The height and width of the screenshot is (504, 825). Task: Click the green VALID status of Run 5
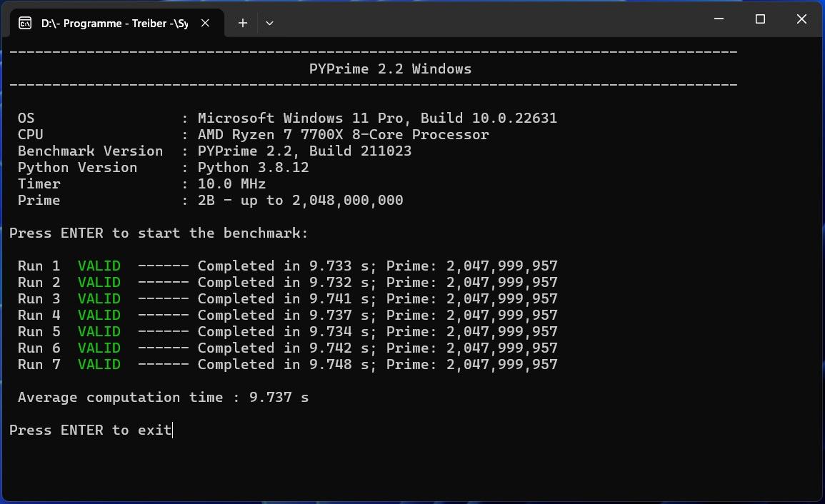click(x=99, y=331)
